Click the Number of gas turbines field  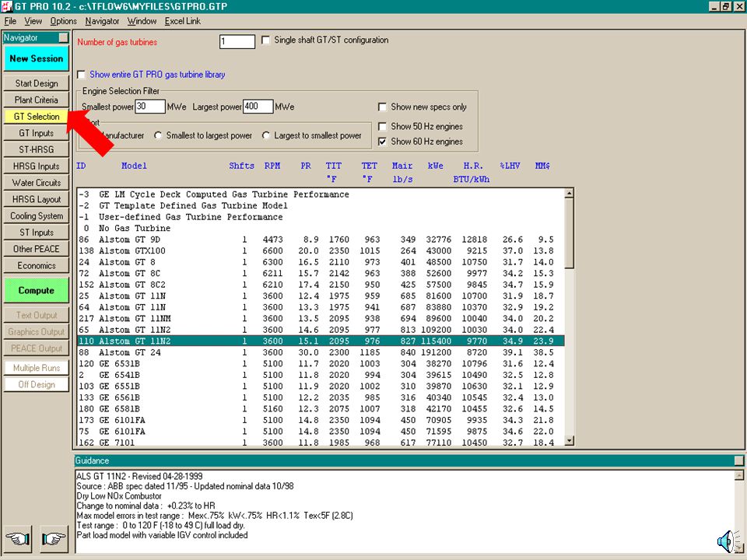pyautogui.click(x=237, y=41)
